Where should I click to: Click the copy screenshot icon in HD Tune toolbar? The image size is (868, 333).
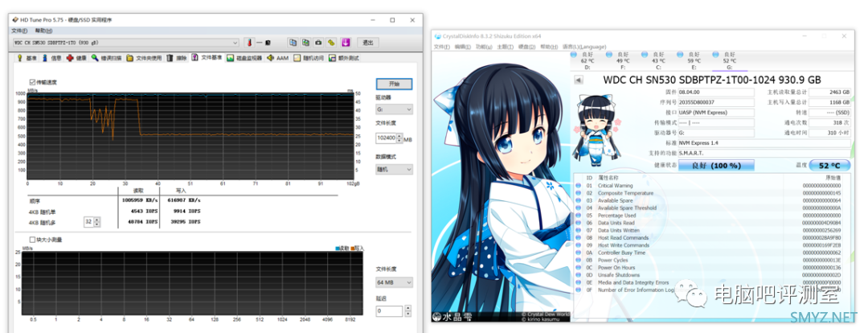(305, 42)
